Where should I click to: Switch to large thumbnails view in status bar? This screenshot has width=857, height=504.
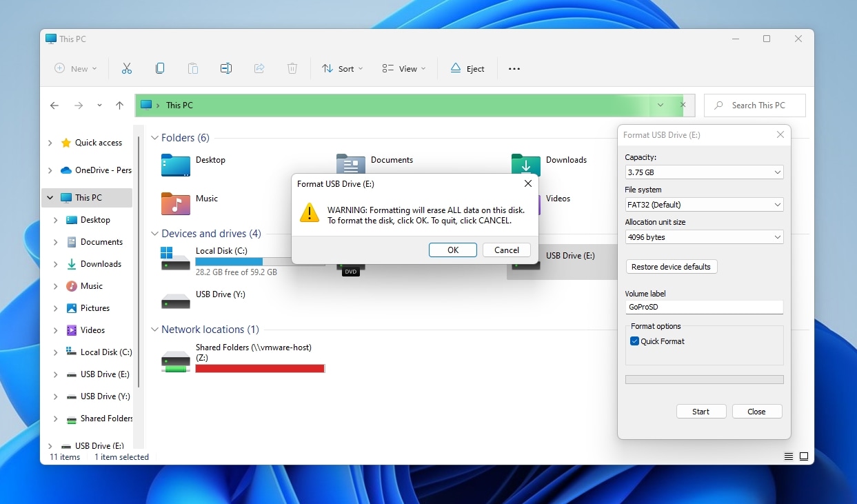point(804,456)
